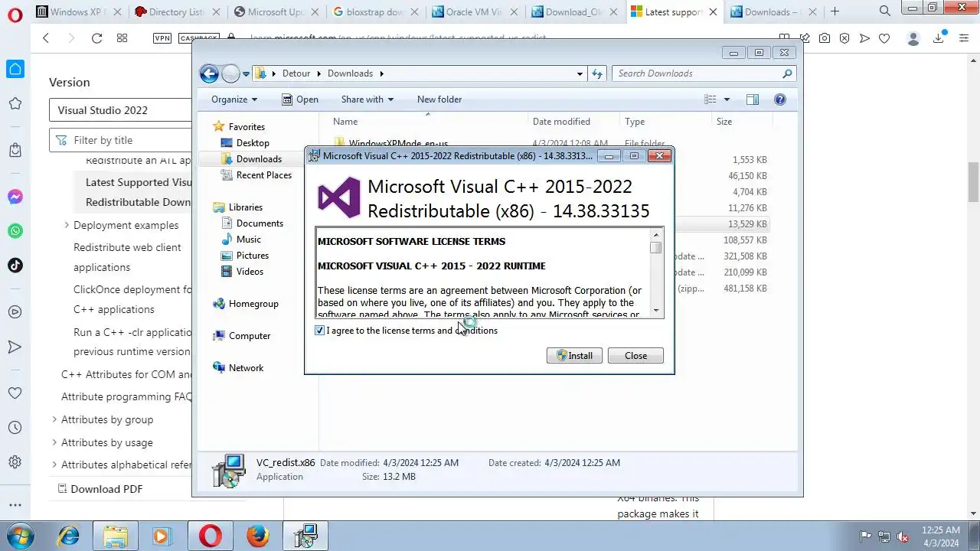This screenshot has height=551, width=980.
Task: Open the Visual Studio 2022 version dropdown
Action: (121, 110)
